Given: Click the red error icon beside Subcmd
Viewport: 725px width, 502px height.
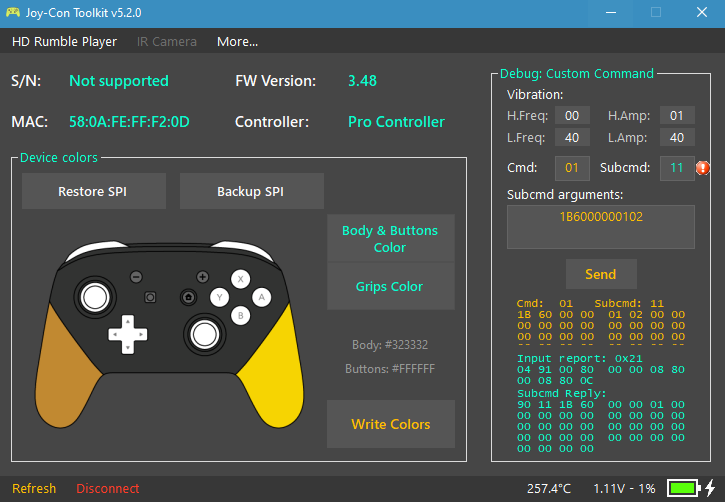Looking at the screenshot, I should (703, 168).
